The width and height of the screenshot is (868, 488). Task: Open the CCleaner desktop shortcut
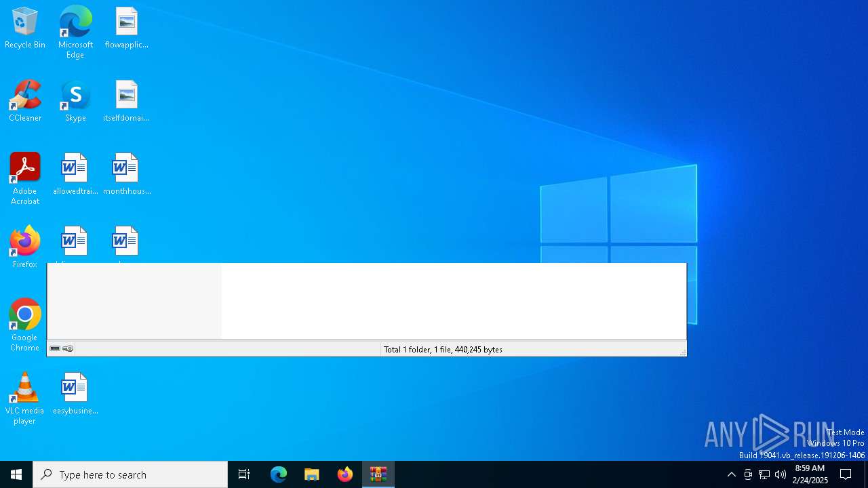25,101
